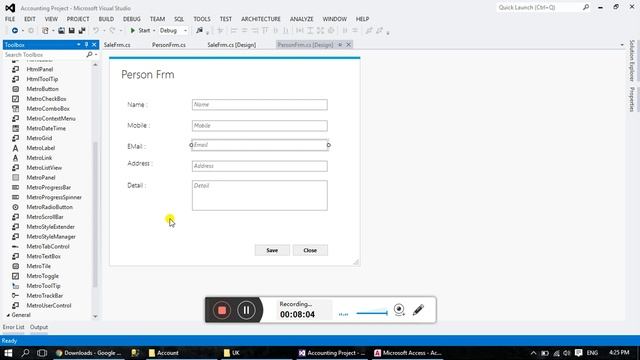This screenshot has width=640, height=360.
Task: Click the Search Toolbox field
Action: 45,55
